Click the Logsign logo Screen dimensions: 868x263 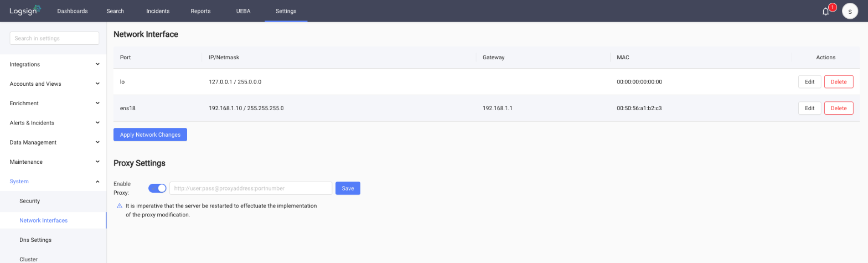pyautogui.click(x=25, y=11)
